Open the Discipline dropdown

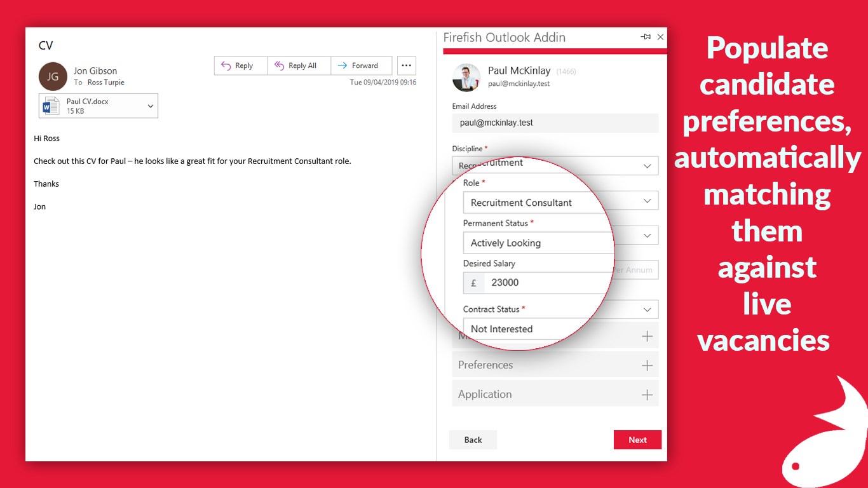pyautogui.click(x=648, y=165)
